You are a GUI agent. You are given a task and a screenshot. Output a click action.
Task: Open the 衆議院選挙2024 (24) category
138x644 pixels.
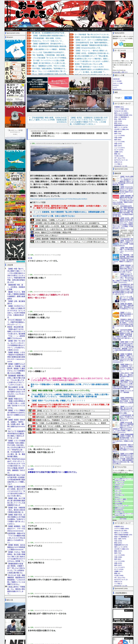coord(121,125)
